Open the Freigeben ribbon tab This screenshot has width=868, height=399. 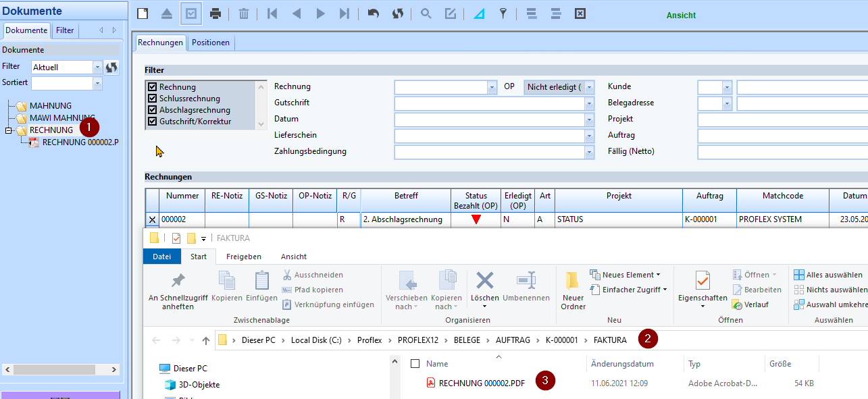pos(244,257)
